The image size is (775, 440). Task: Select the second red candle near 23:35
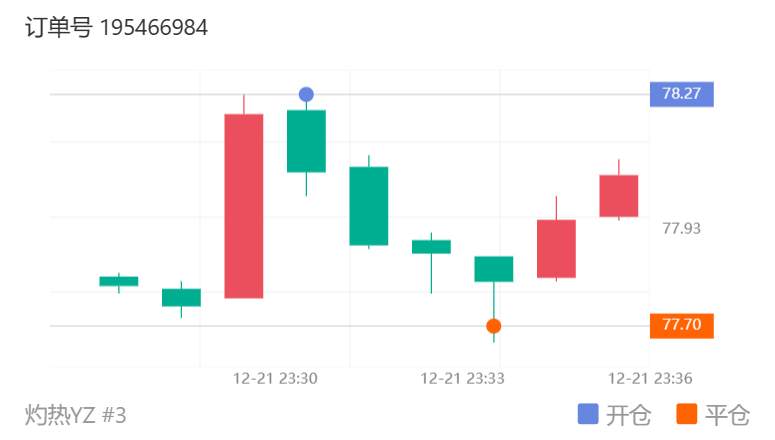click(557, 249)
